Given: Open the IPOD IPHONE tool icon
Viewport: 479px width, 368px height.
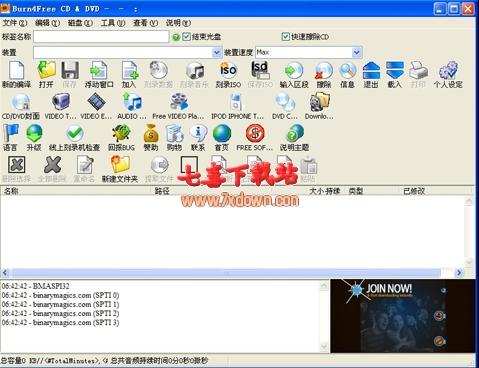Looking at the screenshot, I should tap(237, 102).
